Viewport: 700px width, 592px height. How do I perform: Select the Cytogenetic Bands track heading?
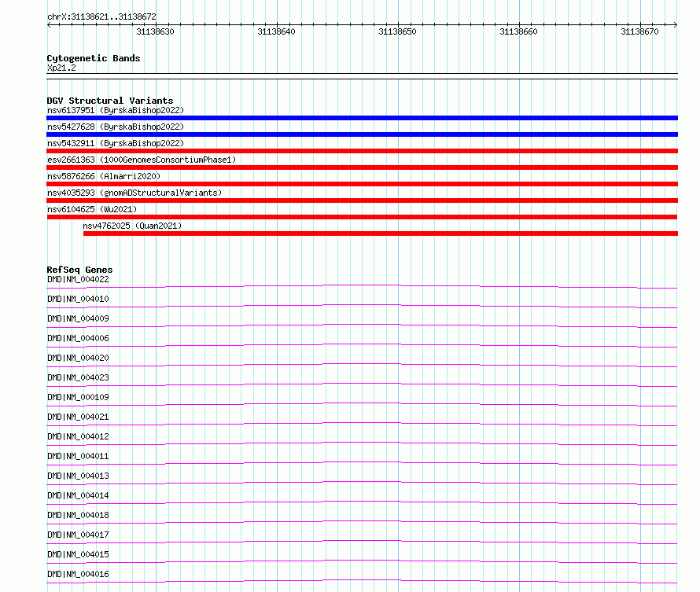94,58
